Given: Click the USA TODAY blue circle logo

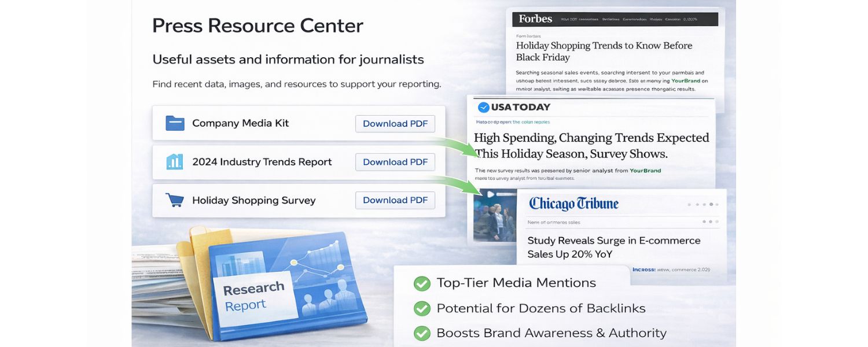Looking at the screenshot, I should [485, 106].
